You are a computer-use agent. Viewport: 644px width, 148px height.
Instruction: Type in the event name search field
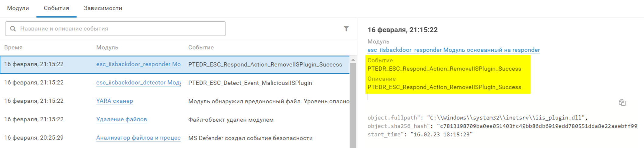pos(122,29)
